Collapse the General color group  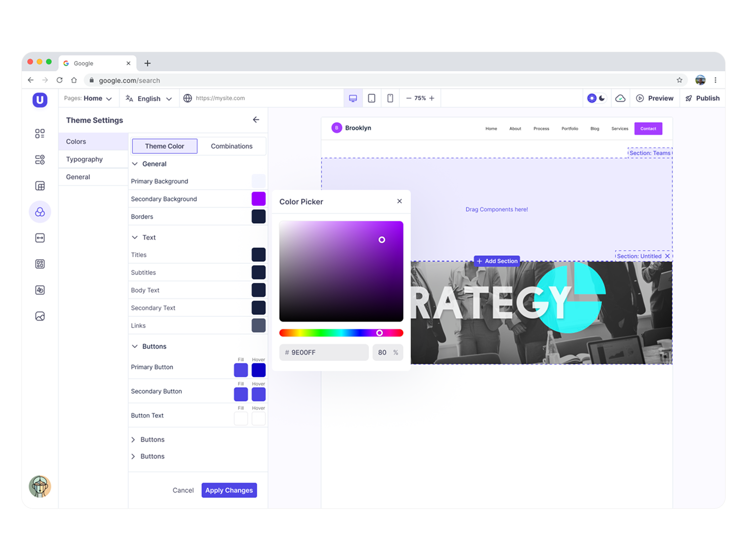click(x=135, y=164)
